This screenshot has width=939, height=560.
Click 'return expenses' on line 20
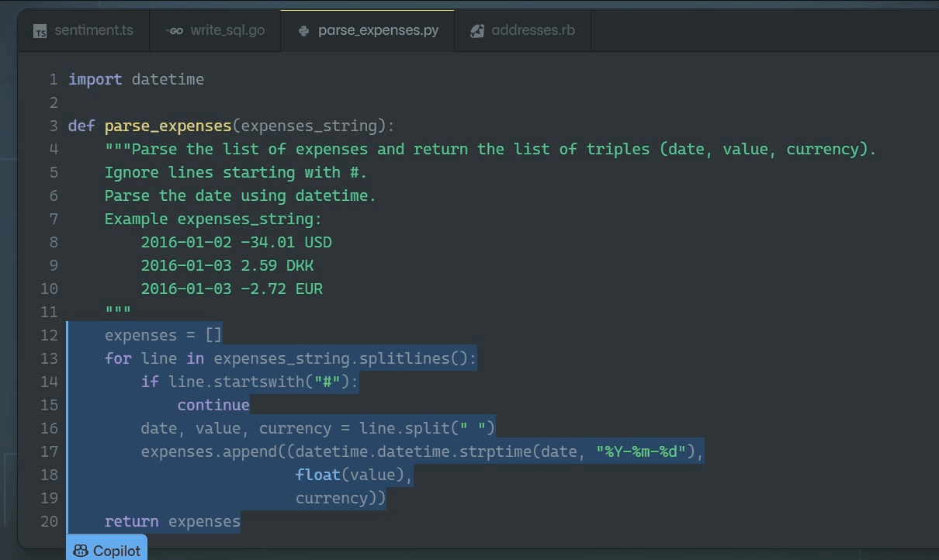click(x=172, y=521)
